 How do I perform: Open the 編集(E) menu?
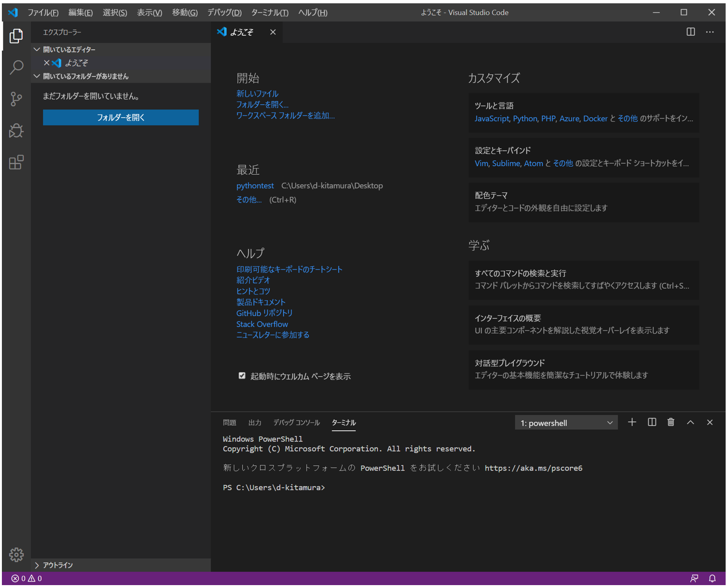point(80,12)
